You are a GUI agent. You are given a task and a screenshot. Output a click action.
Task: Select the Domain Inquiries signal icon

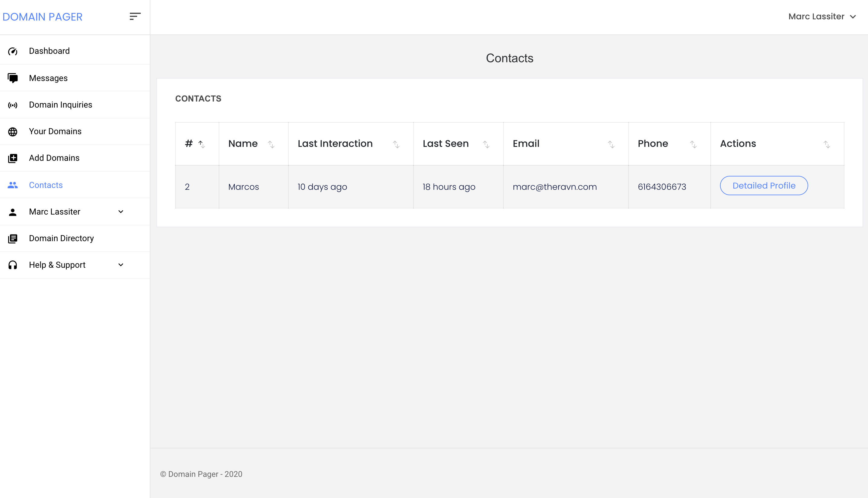tap(13, 105)
